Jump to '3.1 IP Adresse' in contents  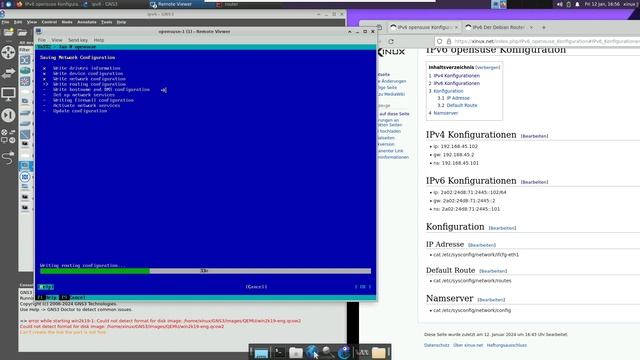coord(453,98)
